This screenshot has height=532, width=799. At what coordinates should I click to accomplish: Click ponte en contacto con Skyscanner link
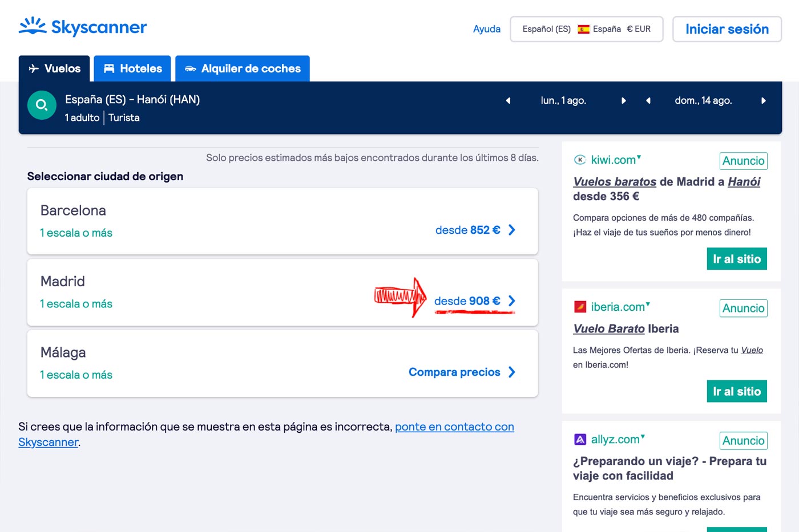(454, 427)
